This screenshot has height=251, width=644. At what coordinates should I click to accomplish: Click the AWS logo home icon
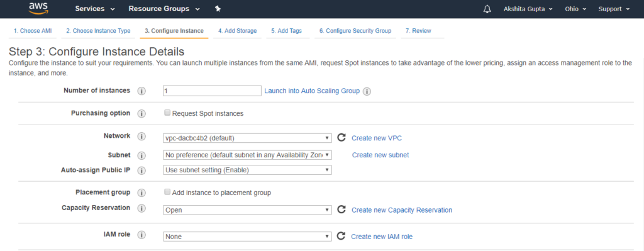(x=39, y=8)
